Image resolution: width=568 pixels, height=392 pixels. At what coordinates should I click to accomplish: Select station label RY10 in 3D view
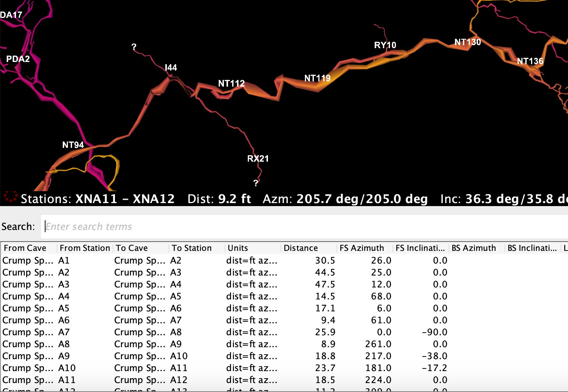coord(385,45)
